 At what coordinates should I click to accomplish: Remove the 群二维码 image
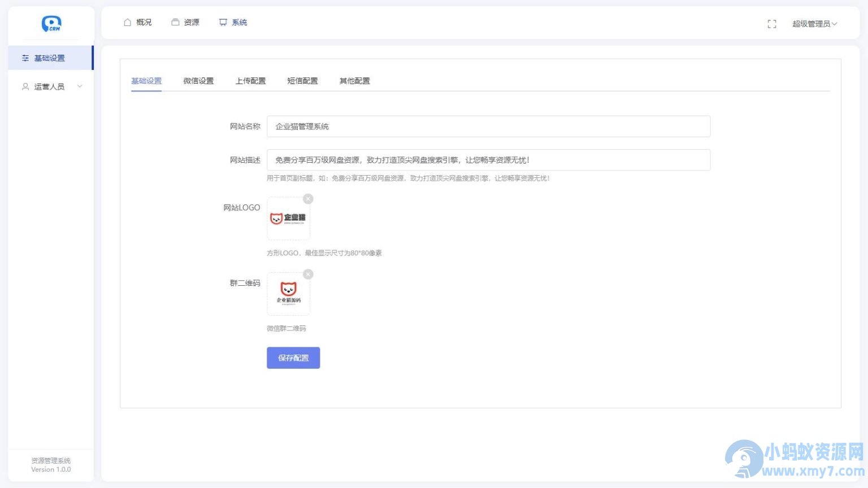click(x=308, y=274)
